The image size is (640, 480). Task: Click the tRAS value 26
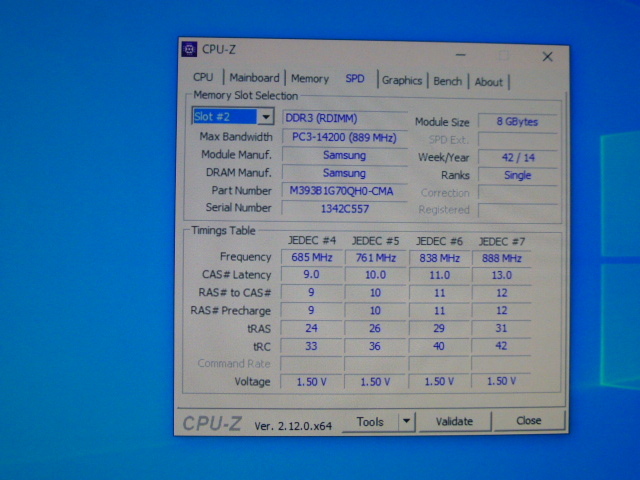coord(375,328)
